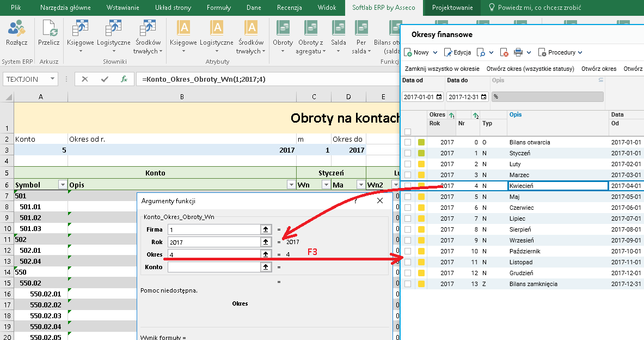This screenshot has height=340, width=644.
Task: Tick the checkbox for the Styczeń row
Action: tap(408, 153)
